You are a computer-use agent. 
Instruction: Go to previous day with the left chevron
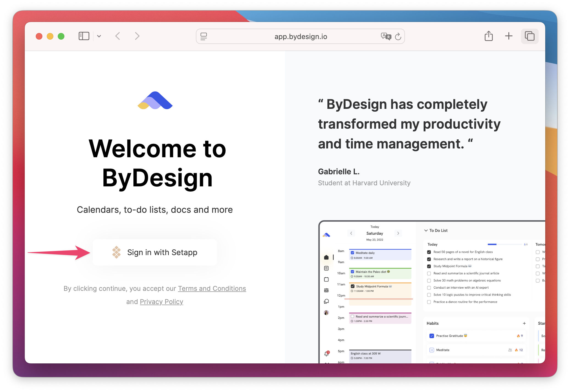[x=351, y=233]
